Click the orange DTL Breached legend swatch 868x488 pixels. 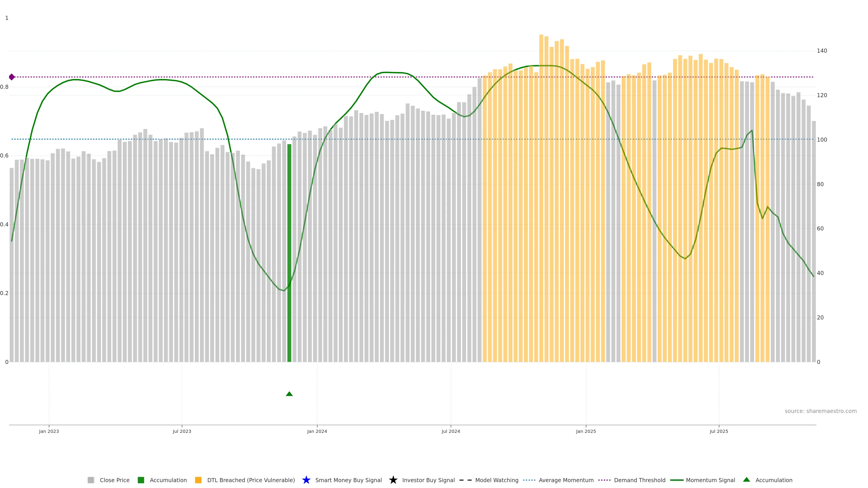pyautogui.click(x=198, y=480)
